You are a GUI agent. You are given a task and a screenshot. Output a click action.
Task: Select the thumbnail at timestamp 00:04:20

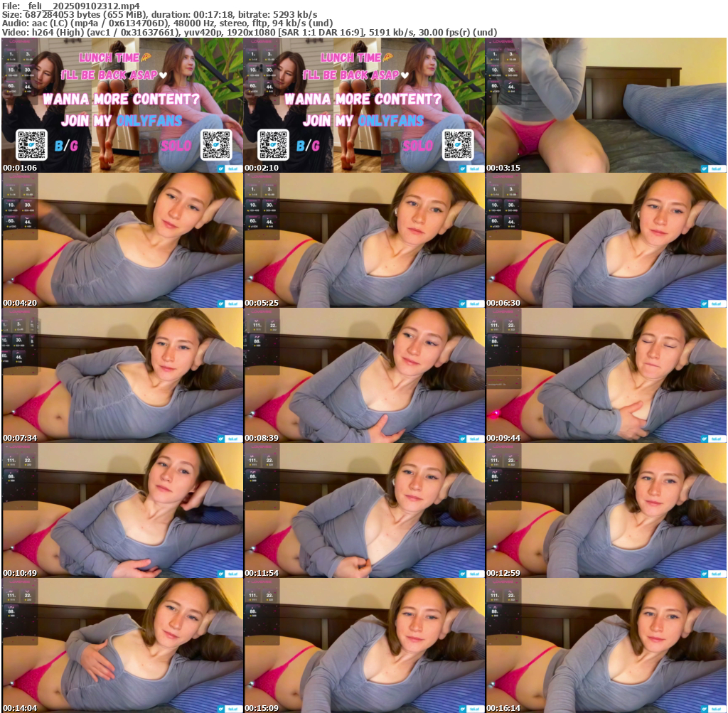coord(122,240)
